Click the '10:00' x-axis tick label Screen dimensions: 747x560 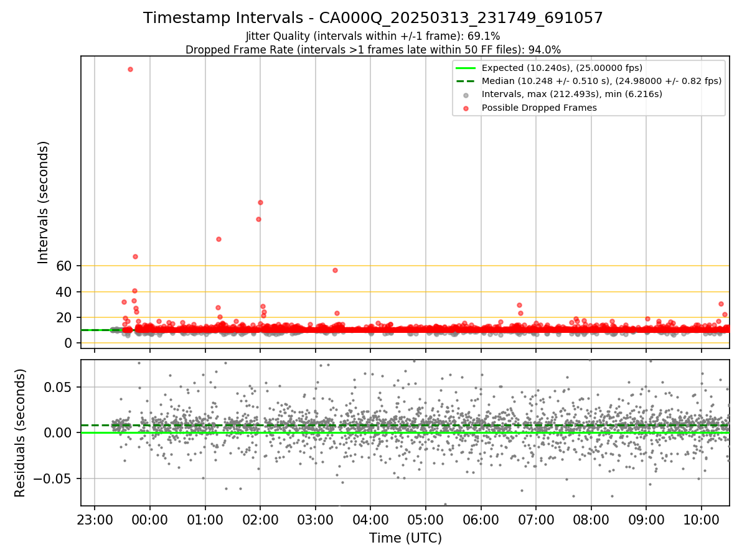click(x=702, y=520)
